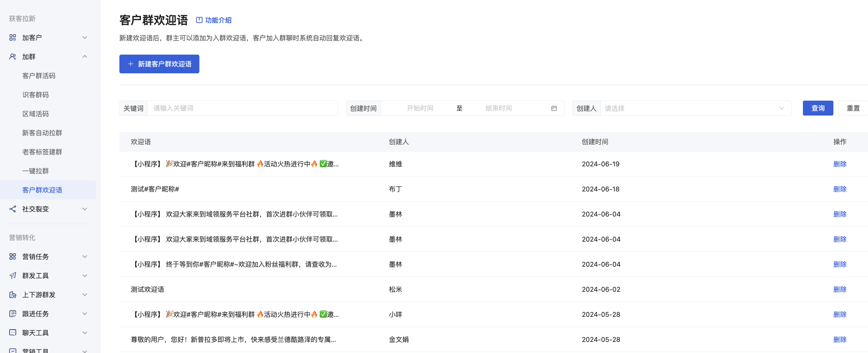Click the 查询 button
The width and height of the screenshot is (868, 353).
(x=818, y=108)
